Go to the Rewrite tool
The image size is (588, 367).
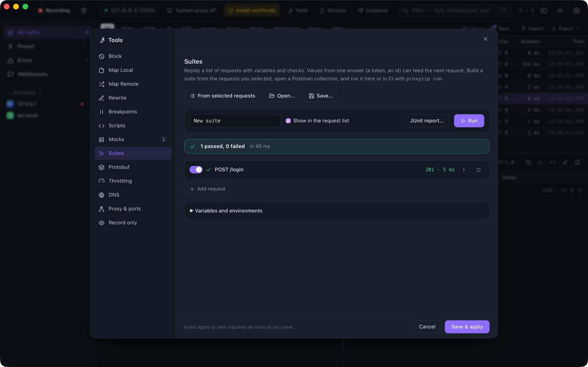click(x=132, y=98)
